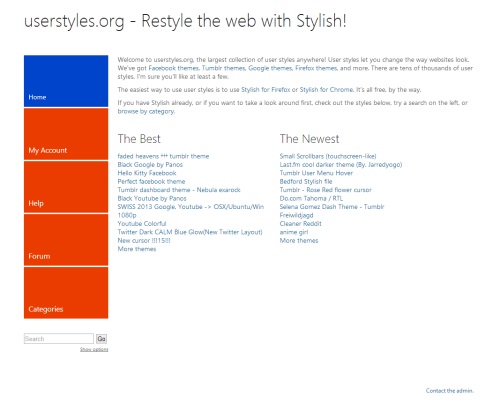The image size is (500, 402).
Task: Follow the Stylish for Firefox link
Action: (x=266, y=90)
